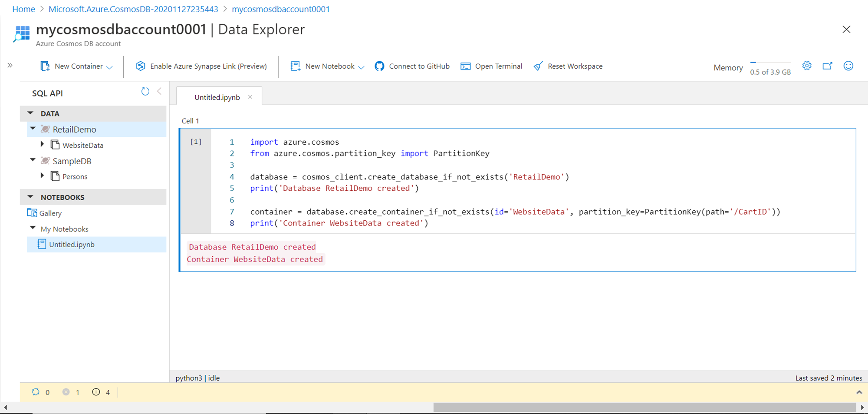Collapse the SQL API side panel

click(x=160, y=91)
